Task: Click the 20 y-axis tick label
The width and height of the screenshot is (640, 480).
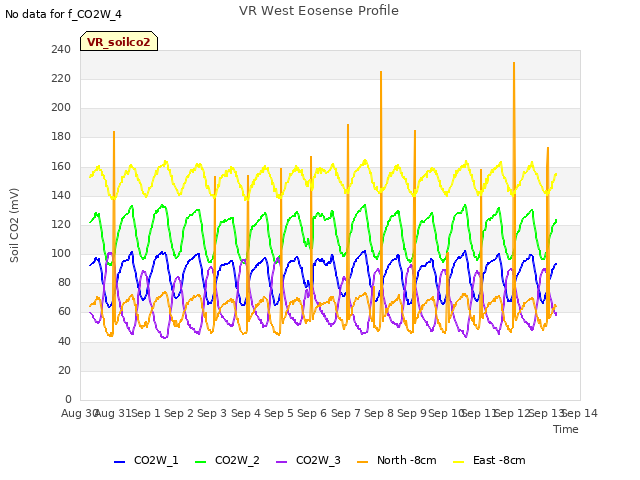Action: point(64,371)
